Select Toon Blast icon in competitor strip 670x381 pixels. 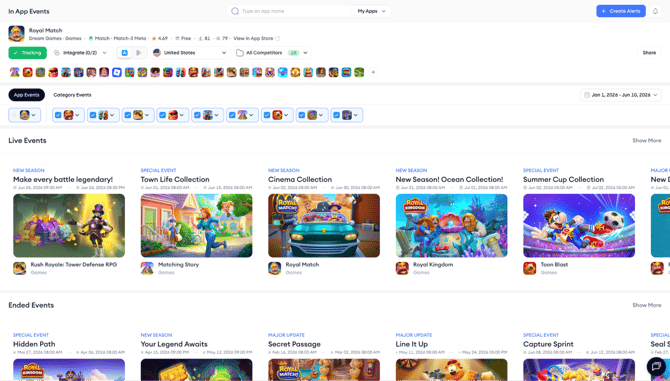click(x=27, y=72)
